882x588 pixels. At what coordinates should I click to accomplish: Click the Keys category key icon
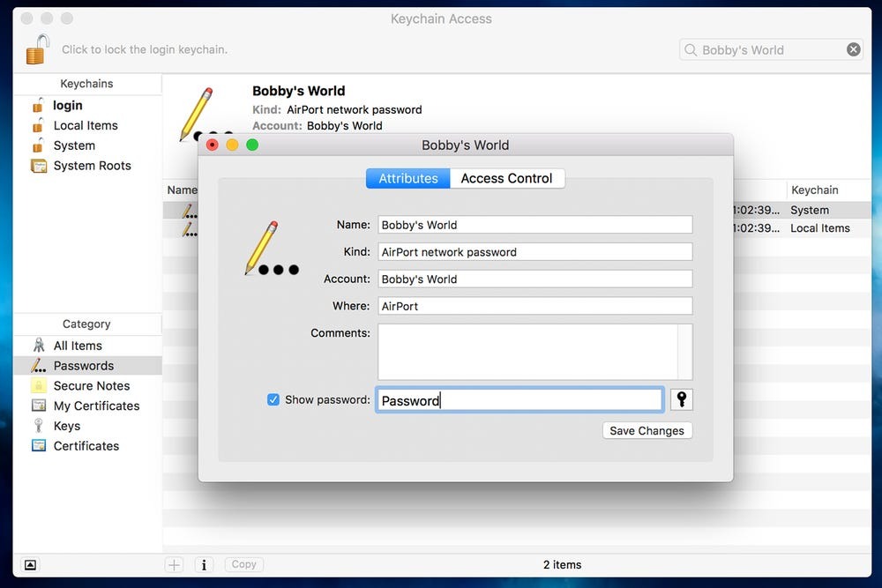coord(38,426)
